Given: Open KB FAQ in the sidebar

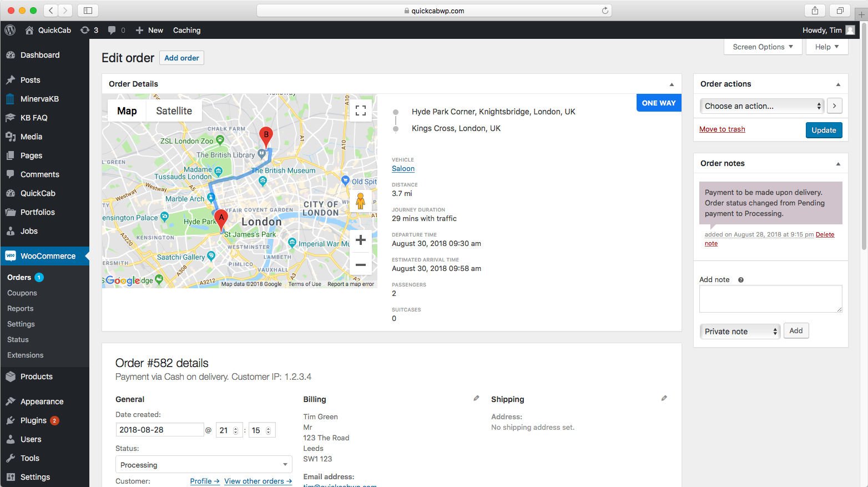Looking at the screenshot, I should (x=44, y=118).
